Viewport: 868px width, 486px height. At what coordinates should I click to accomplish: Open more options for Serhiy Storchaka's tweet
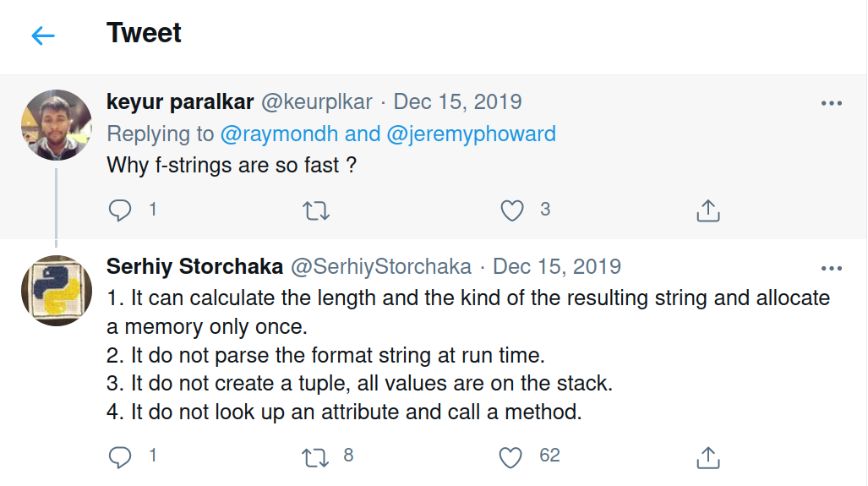tap(832, 269)
